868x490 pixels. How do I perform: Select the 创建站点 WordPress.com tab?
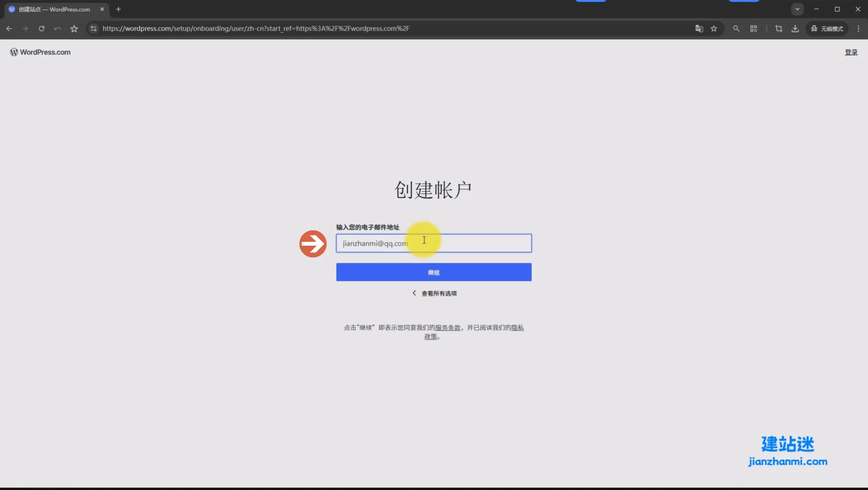coord(54,9)
